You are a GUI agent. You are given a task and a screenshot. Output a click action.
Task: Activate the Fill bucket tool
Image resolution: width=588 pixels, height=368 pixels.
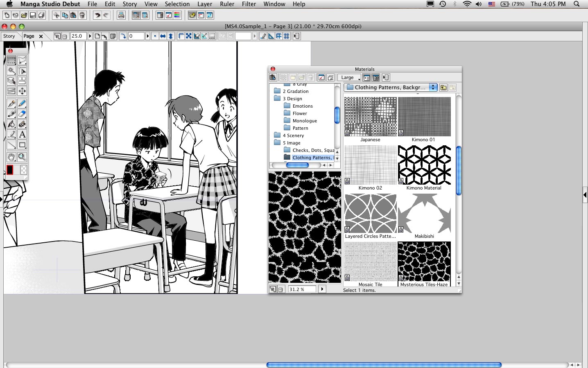11,124
